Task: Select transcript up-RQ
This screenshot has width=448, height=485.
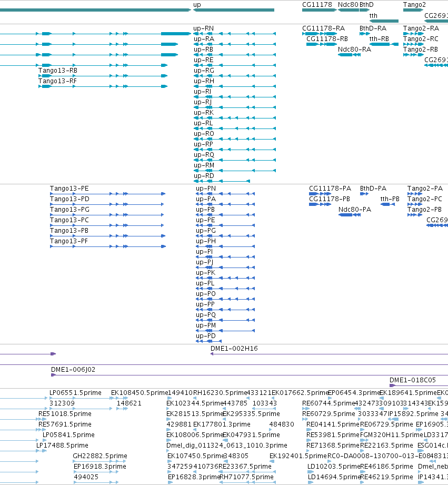Action: pyautogui.click(x=235, y=160)
